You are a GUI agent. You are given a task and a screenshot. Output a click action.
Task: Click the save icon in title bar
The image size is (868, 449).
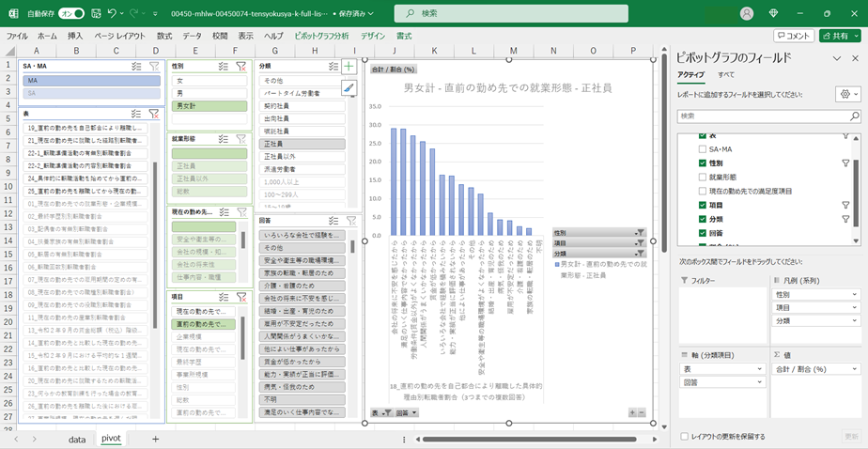(x=93, y=14)
